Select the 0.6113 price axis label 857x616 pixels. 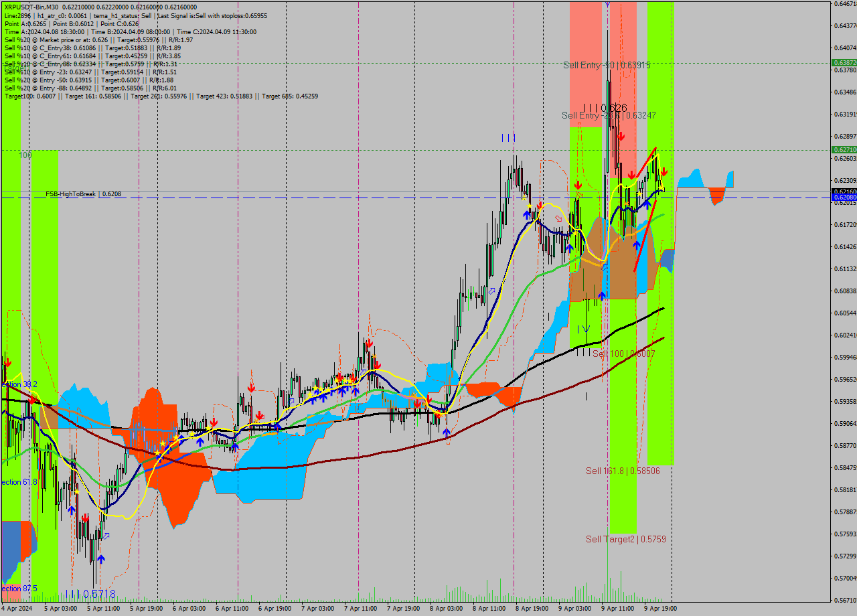pyautogui.click(x=845, y=268)
